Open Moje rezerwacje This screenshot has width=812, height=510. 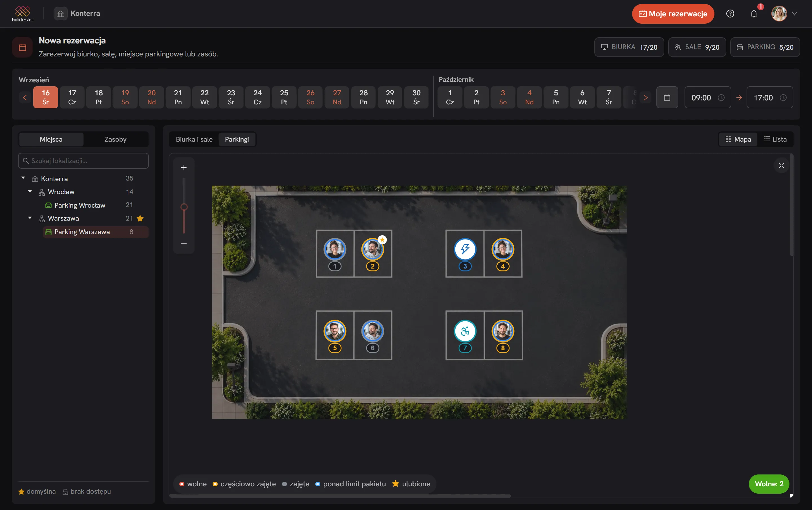pyautogui.click(x=673, y=14)
